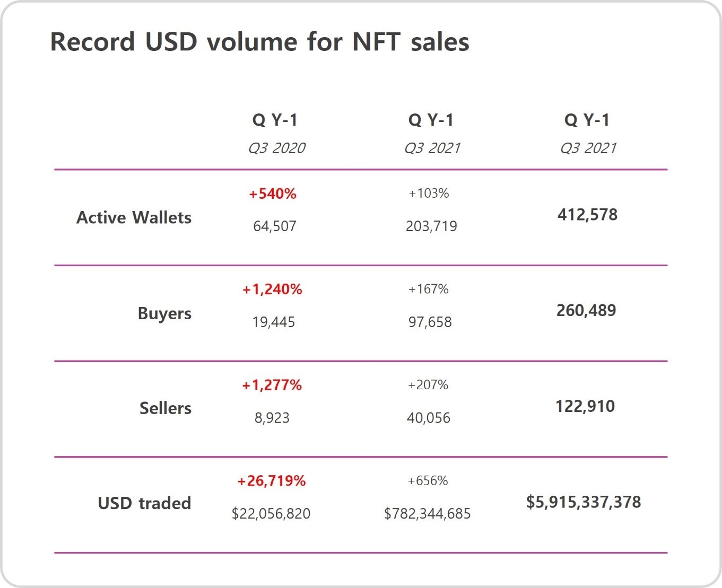Click the "Record USD volume for NFT sales" title

259,42
